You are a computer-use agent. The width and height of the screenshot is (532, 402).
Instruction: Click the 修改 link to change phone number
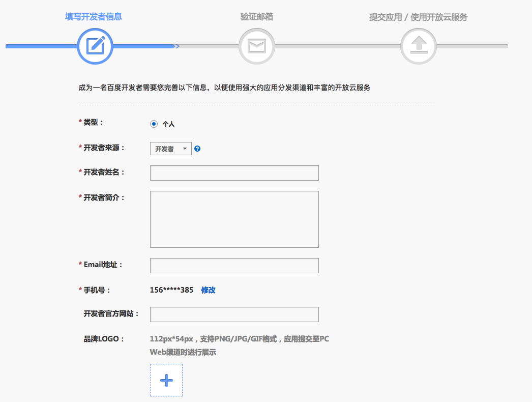pyautogui.click(x=209, y=290)
